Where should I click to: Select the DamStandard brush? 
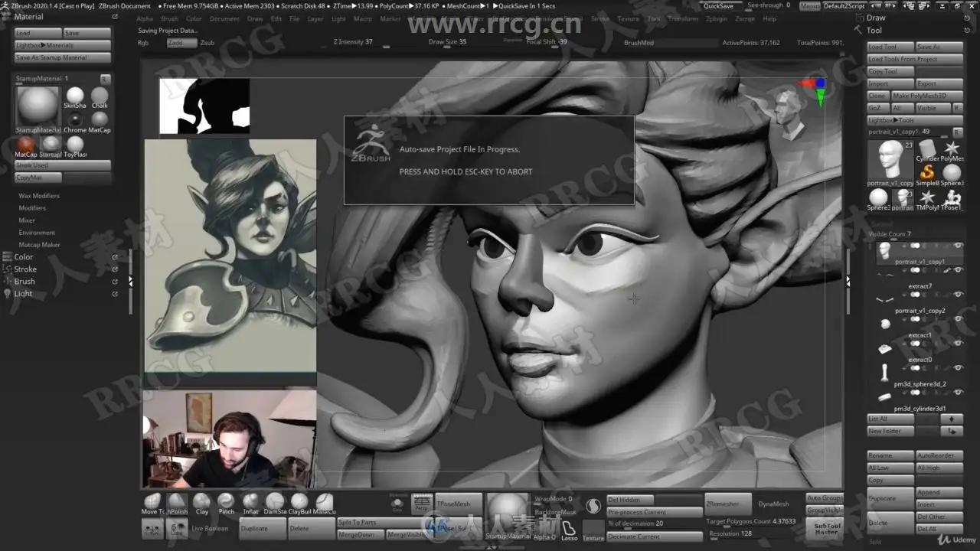coord(275,503)
